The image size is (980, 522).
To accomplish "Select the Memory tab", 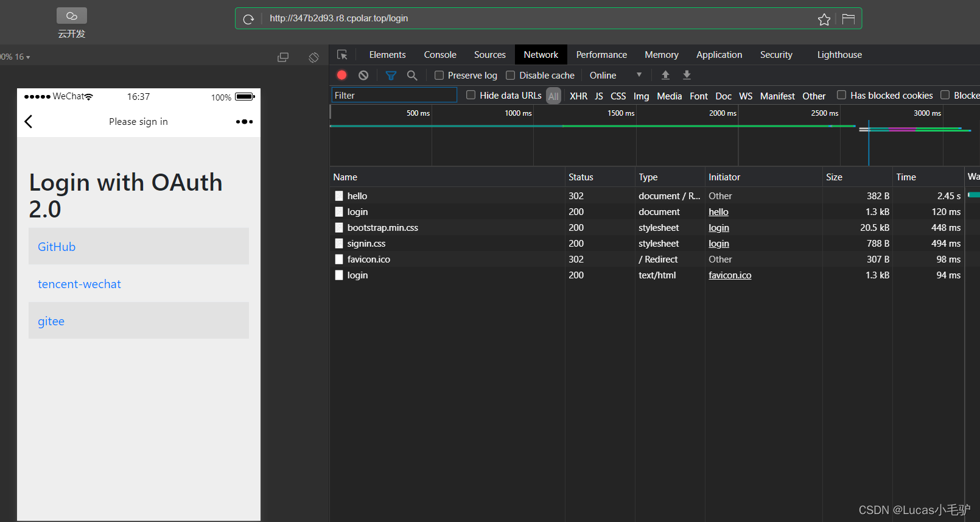I will 662,55.
